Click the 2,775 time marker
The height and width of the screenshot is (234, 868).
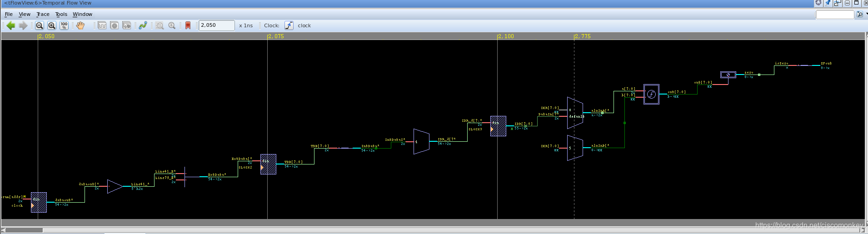point(583,36)
